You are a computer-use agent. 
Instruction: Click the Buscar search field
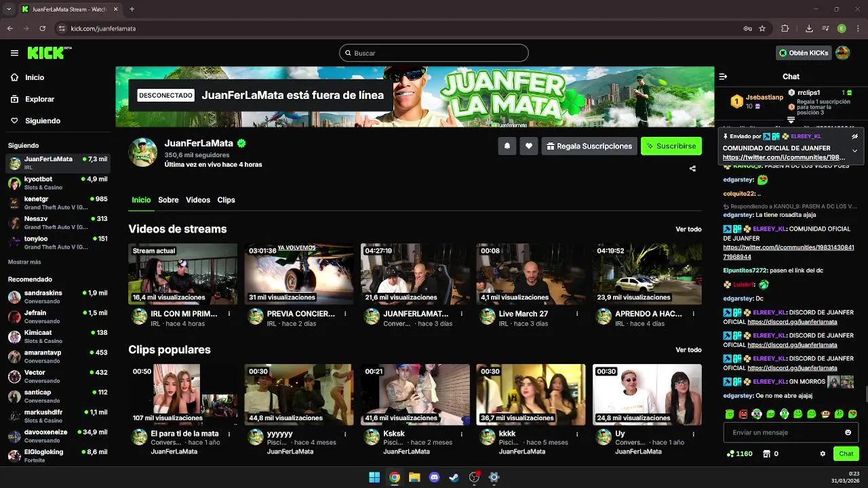pyautogui.click(x=434, y=53)
